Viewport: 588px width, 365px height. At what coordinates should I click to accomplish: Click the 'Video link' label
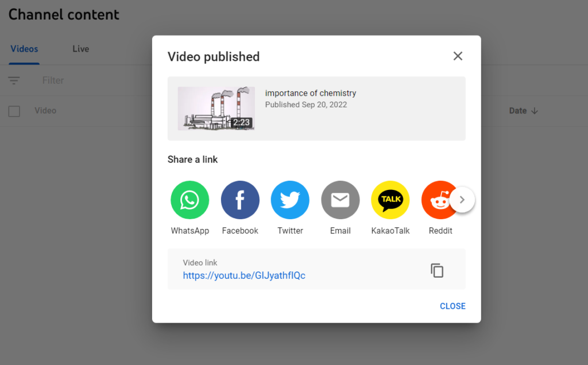[x=200, y=263]
